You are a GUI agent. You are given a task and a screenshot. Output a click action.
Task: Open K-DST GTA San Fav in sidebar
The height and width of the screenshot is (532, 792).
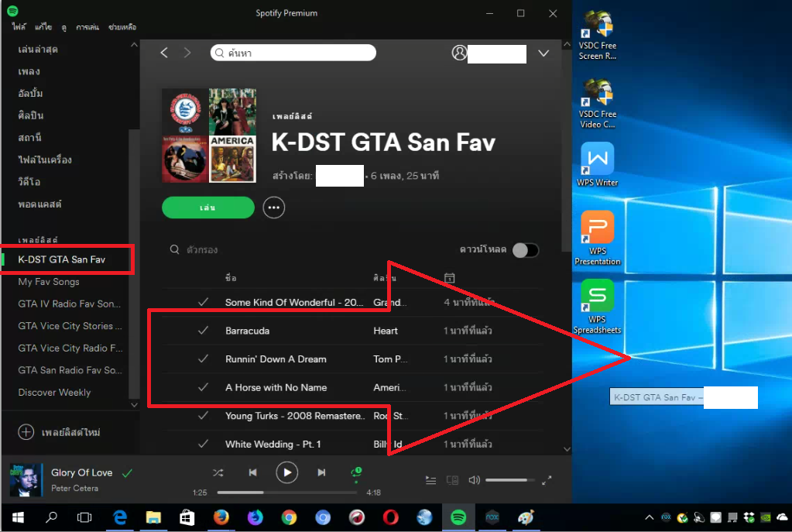pyautogui.click(x=62, y=259)
